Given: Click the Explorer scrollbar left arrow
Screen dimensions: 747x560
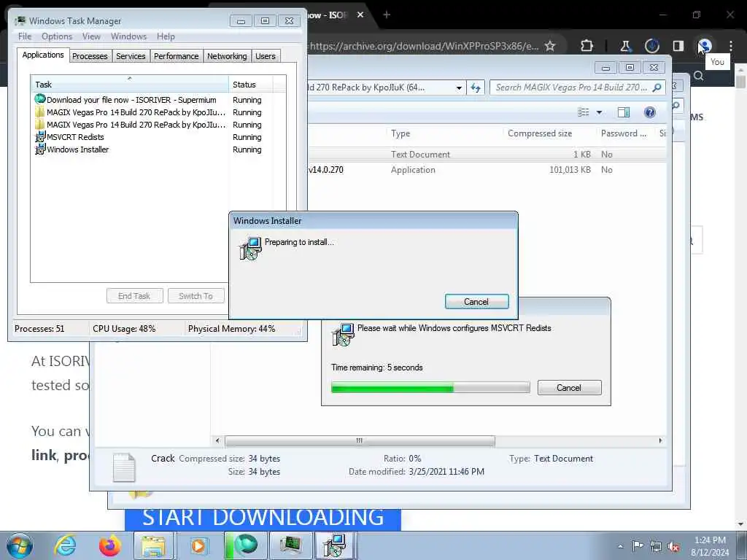Looking at the screenshot, I should coord(217,441).
